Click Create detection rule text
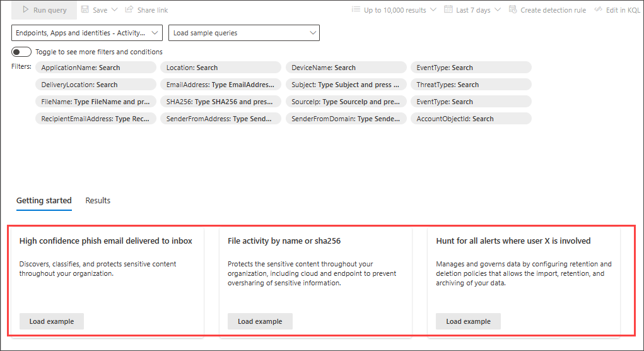This screenshot has width=644, height=351. point(553,10)
